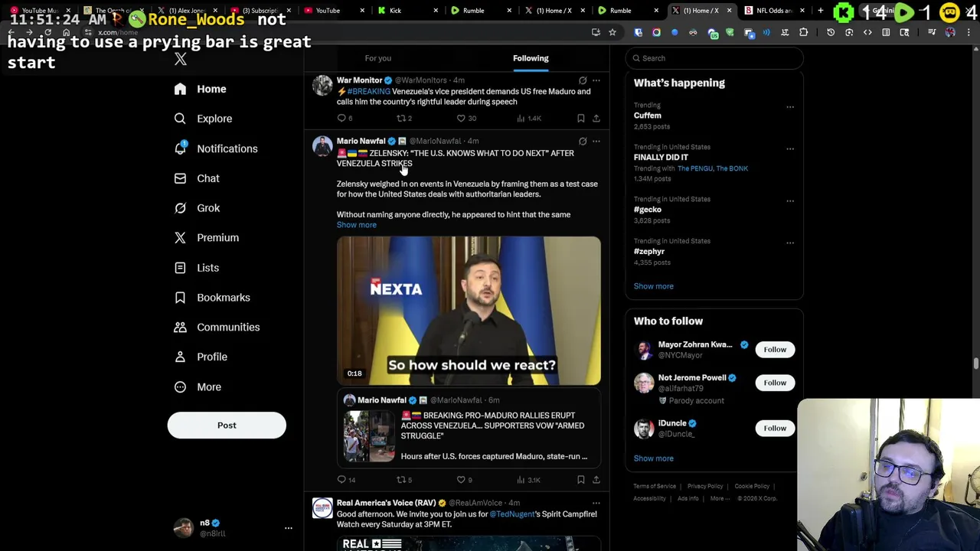View analytics of War Monitor post
The height and width of the screenshot is (551, 980).
click(x=528, y=119)
